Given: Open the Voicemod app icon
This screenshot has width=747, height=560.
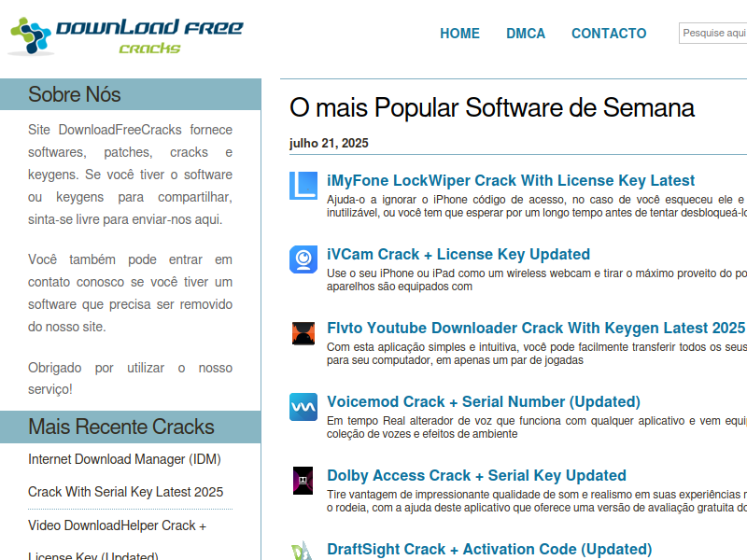Looking at the screenshot, I should pos(303,407).
